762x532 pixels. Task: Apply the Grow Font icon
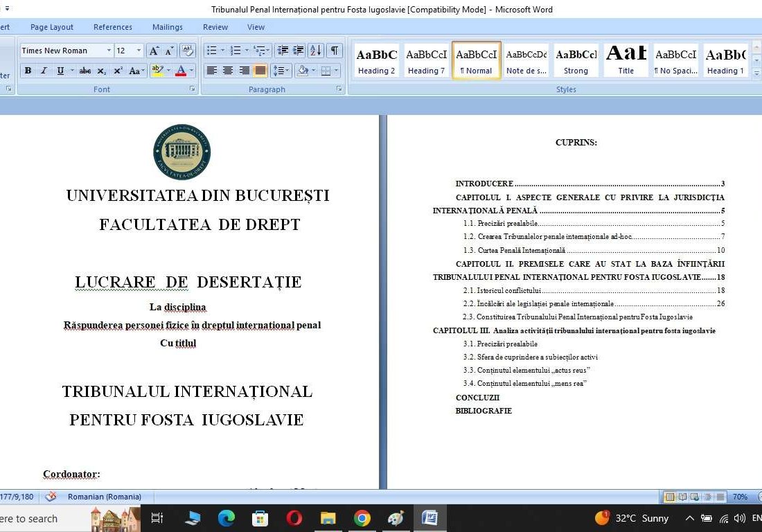click(154, 51)
